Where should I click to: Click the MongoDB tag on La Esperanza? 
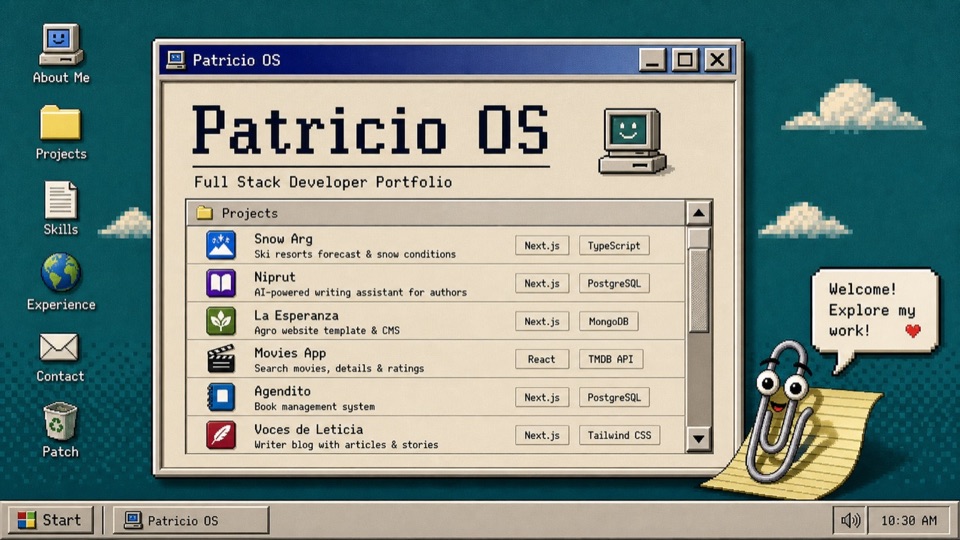609,321
